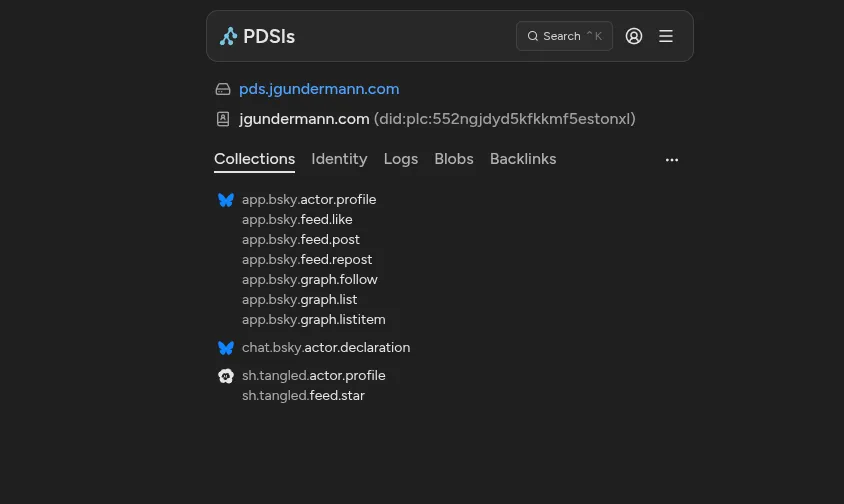Open the account profile icon
The height and width of the screenshot is (504, 844).
(634, 36)
